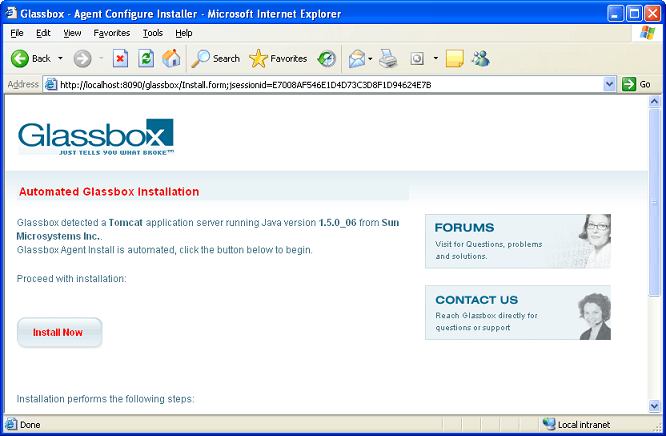
Task: Open the FORUMS banner link
Action: point(518,241)
